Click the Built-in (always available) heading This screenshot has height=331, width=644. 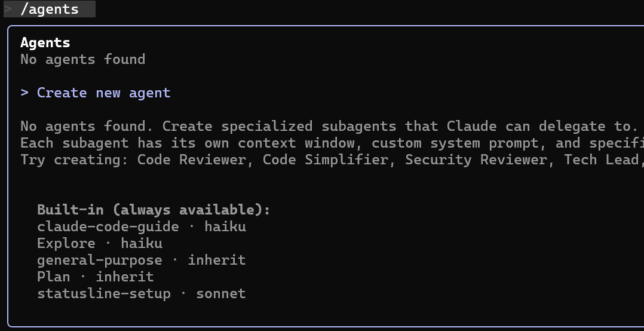(x=154, y=210)
